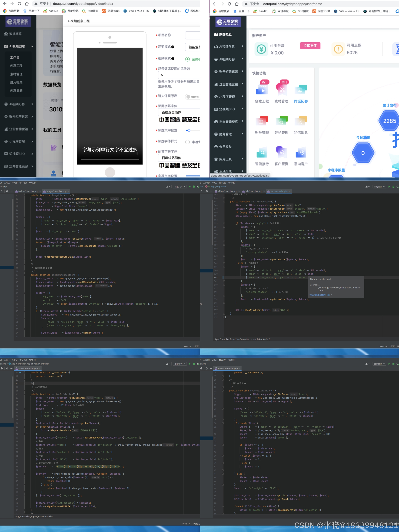Open 素材管理 in the left submenu
This screenshot has height=532, width=399.
pos(16,74)
